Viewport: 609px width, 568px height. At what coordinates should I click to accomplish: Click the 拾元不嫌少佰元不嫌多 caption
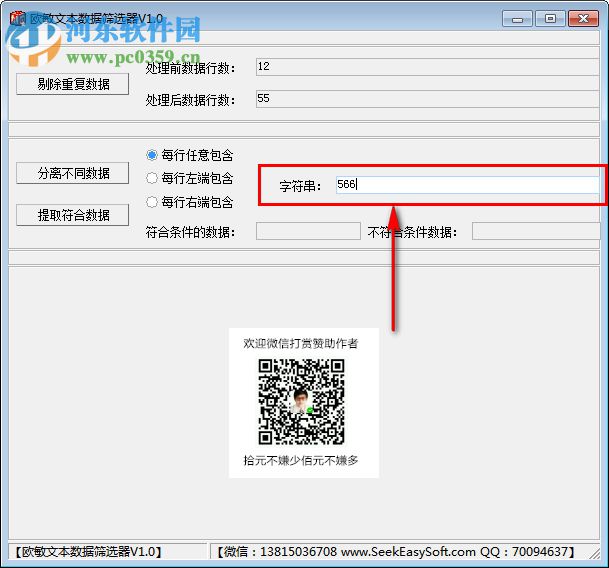coord(301,460)
